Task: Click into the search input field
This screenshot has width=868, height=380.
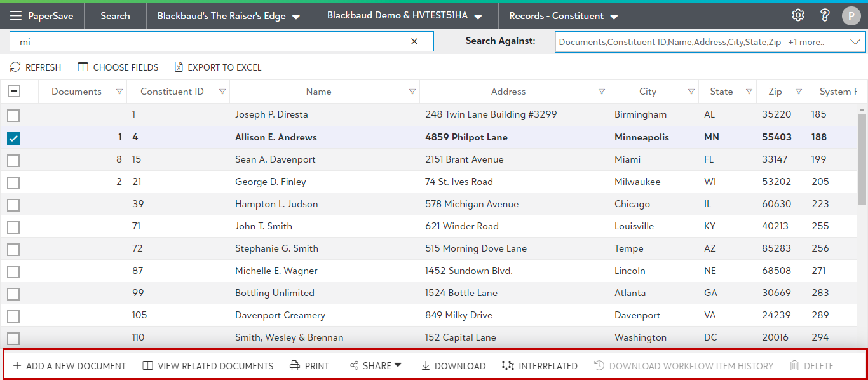Action: pos(210,42)
